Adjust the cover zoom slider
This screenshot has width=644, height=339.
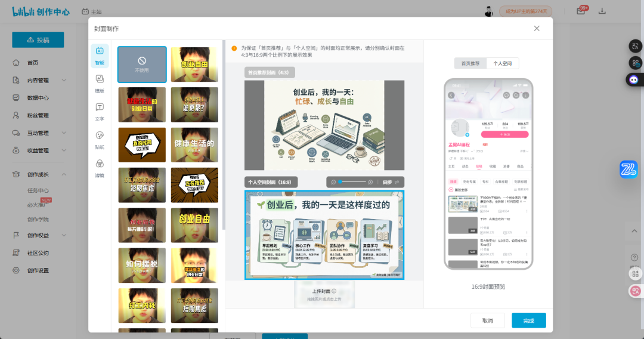point(352,182)
